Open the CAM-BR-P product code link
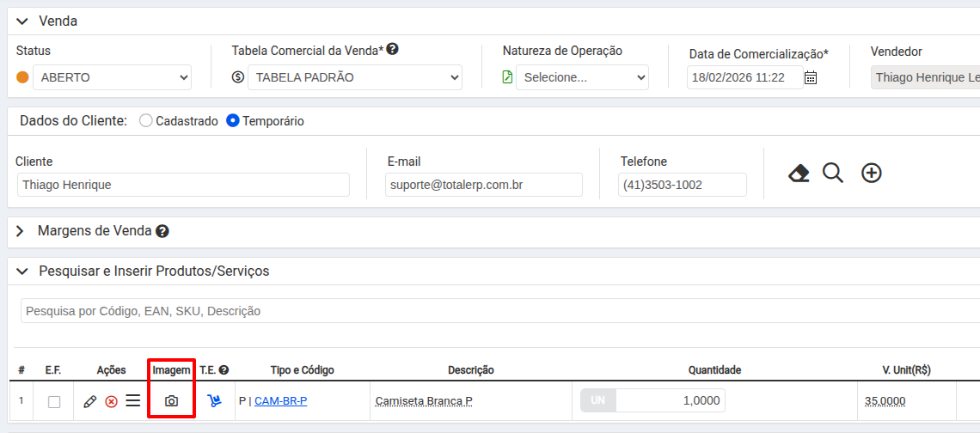980x433 pixels. (280, 401)
